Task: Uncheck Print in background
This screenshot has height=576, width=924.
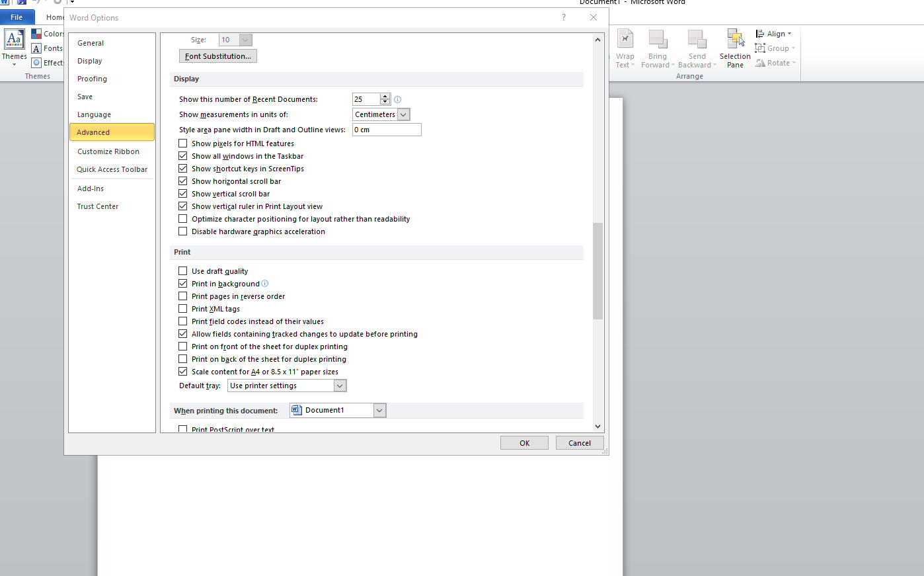Action: pyautogui.click(x=183, y=284)
